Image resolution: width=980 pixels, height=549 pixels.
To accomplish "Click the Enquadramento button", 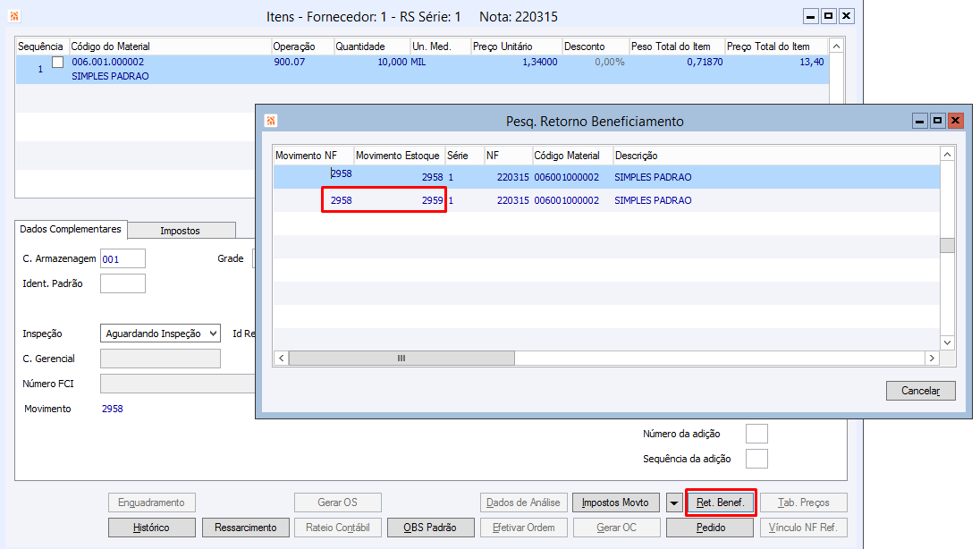I will point(151,503).
